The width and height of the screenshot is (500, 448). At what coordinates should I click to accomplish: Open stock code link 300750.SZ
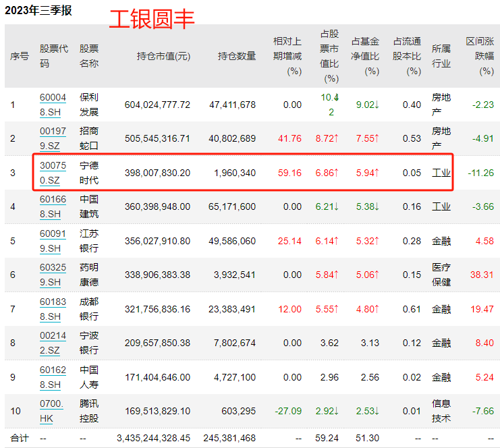tap(53, 173)
